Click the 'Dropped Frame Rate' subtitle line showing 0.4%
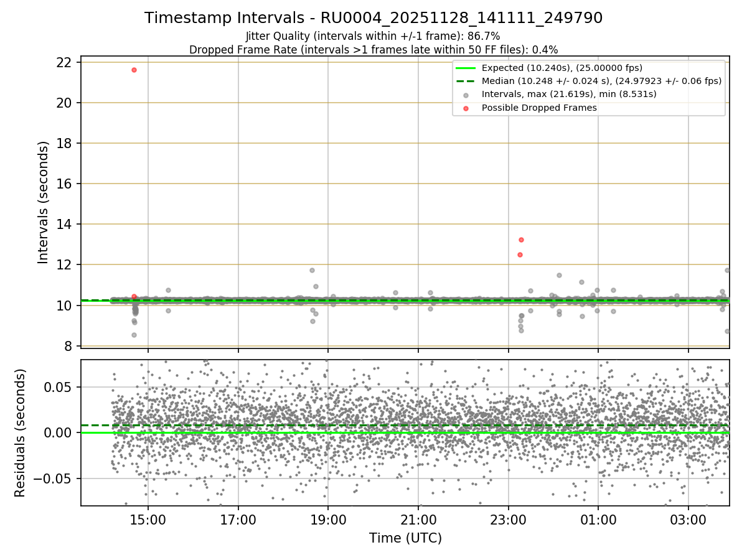This screenshot has height=560, width=747. coord(374,49)
